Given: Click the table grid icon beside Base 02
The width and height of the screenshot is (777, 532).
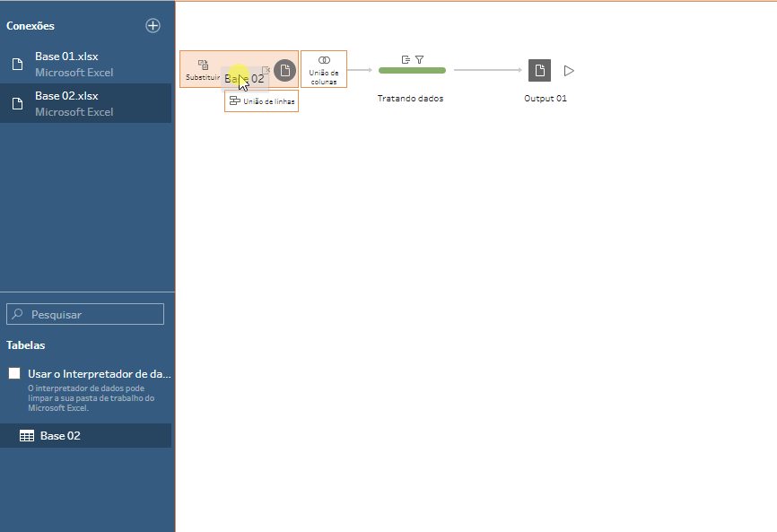Looking at the screenshot, I should pyautogui.click(x=27, y=435).
